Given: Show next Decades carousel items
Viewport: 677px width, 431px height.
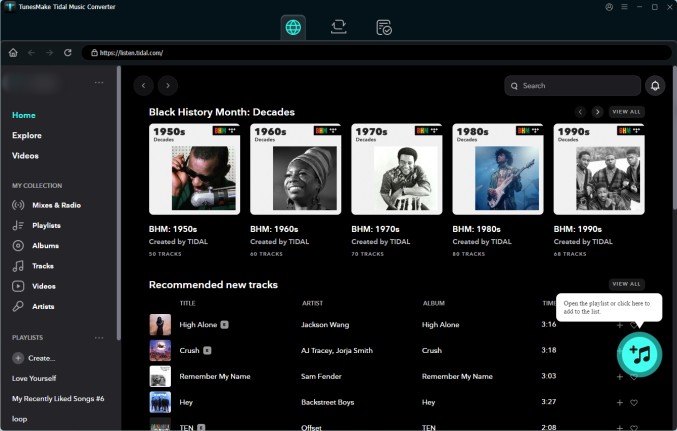Looking at the screenshot, I should pyautogui.click(x=598, y=112).
